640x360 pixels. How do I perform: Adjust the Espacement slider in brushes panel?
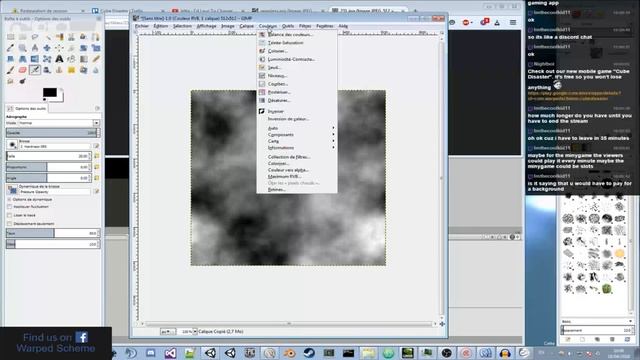click(597, 330)
